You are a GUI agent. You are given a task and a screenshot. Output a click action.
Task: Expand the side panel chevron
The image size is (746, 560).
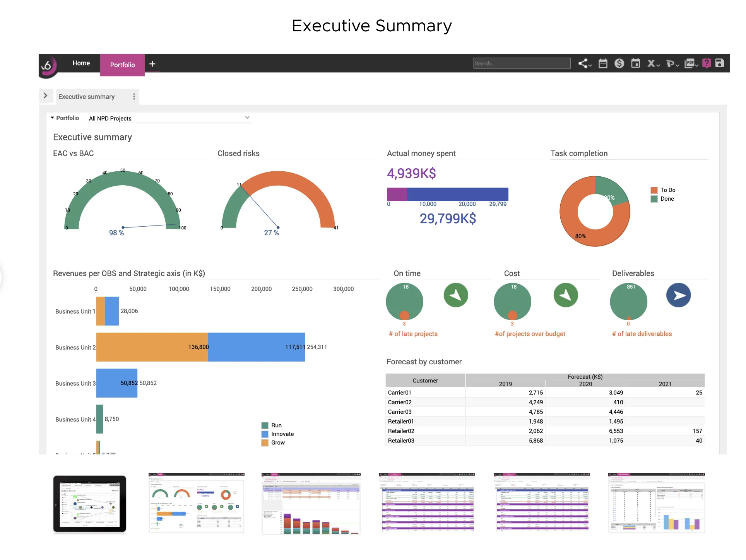(45, 96)
